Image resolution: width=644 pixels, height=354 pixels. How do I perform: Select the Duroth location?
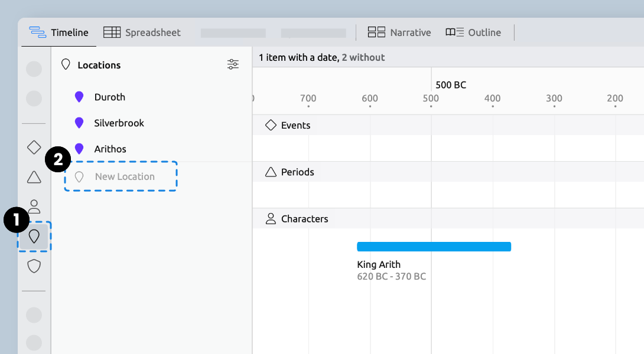pyautogui.click(x=110, y=97)
